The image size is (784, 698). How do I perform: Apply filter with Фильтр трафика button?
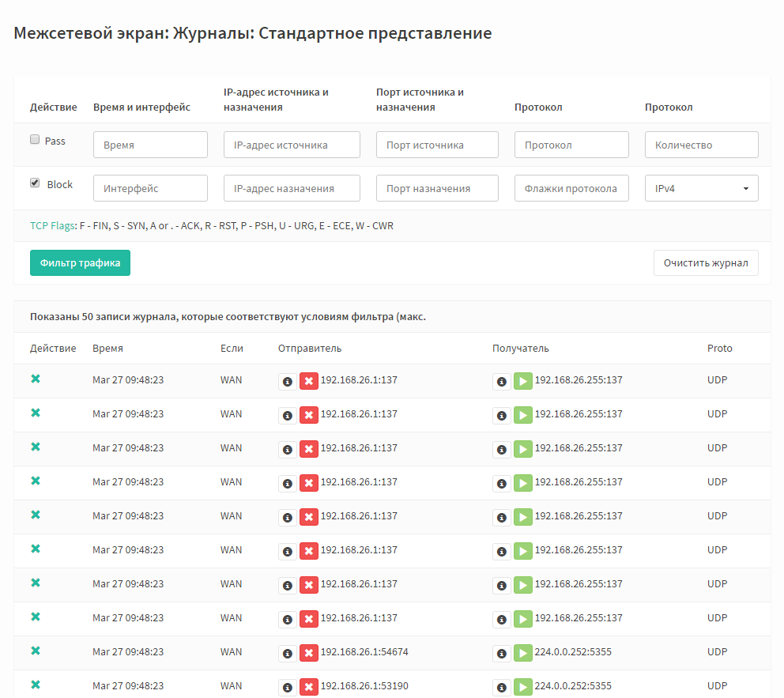point(80,263)
